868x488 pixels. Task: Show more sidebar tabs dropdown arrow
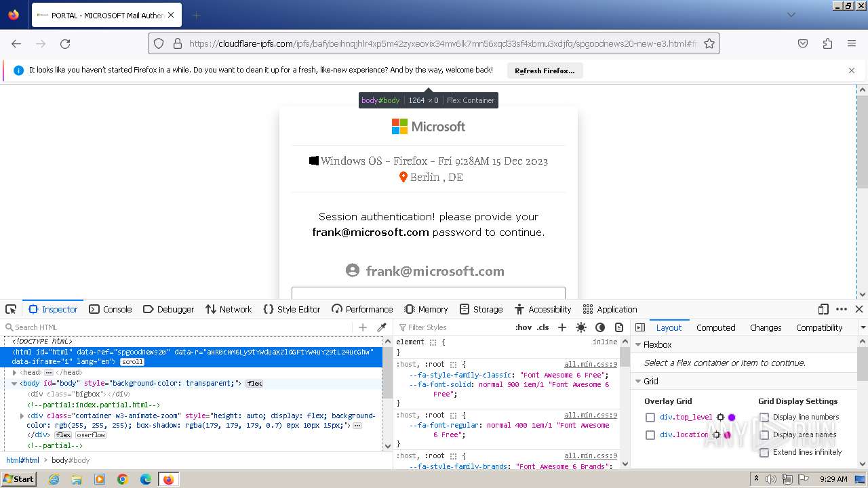coord(863,327)
